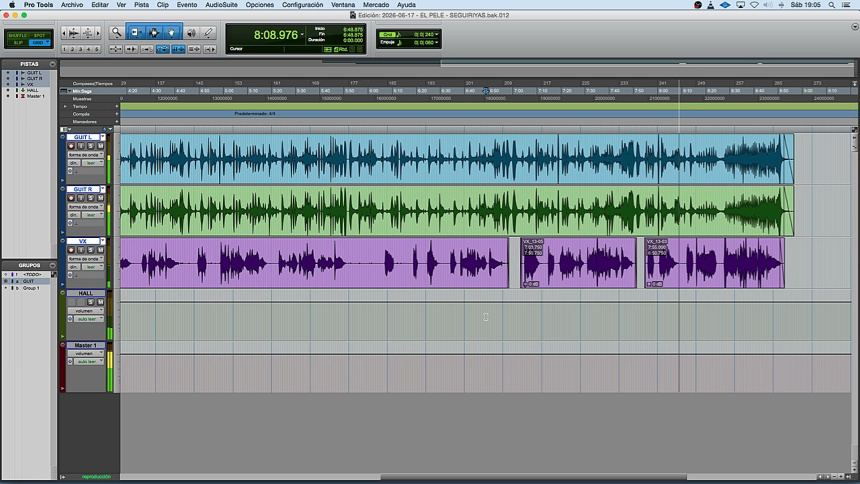Image resolution: width=860 pixels, height=484 pixels.
Task: Enable SLIP edit mode
Action: 18,42
